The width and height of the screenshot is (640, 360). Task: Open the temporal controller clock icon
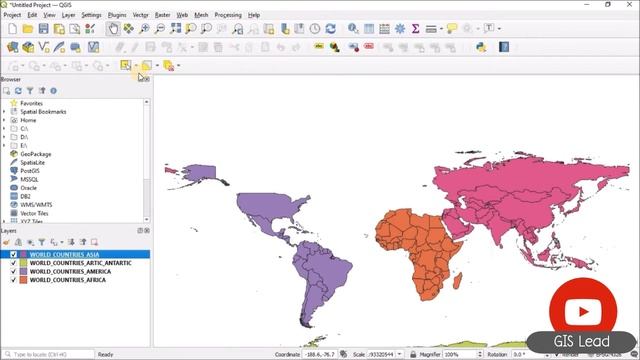(315, 29)
